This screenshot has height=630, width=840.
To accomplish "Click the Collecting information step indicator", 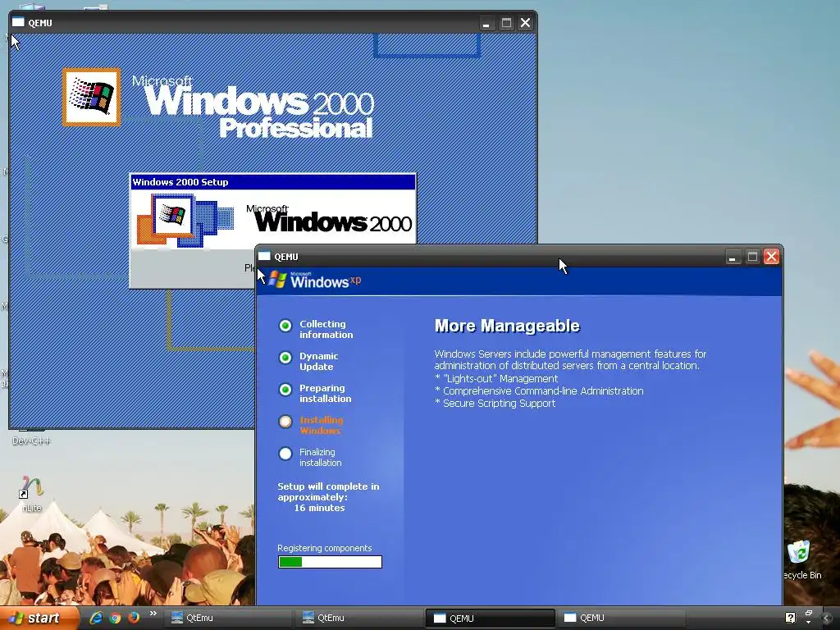I will click(x=285, y=326).
